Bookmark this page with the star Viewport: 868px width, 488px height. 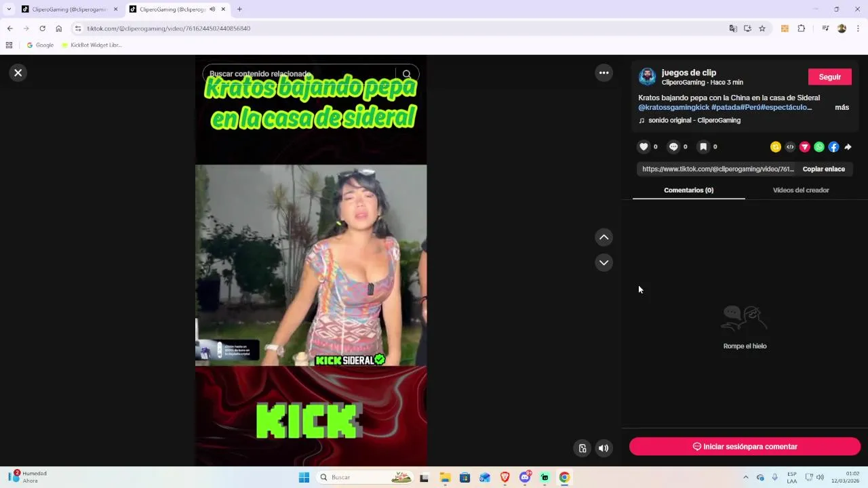[x=762, y=28]
